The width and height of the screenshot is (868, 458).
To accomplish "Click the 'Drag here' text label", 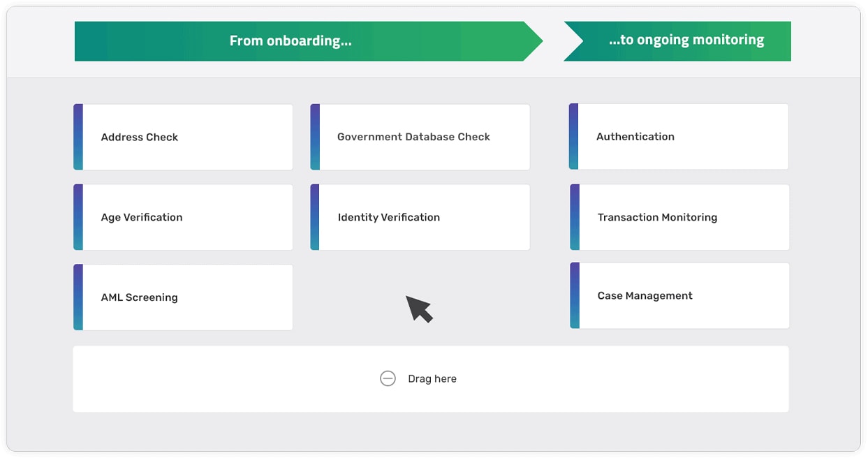I will [x=432, y=379].
